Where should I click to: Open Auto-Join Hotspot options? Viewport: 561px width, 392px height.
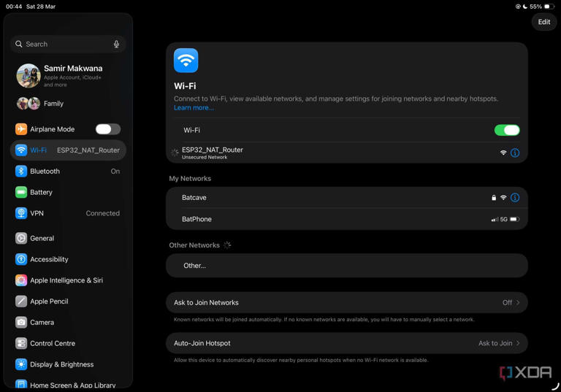[x=347, y=343]
